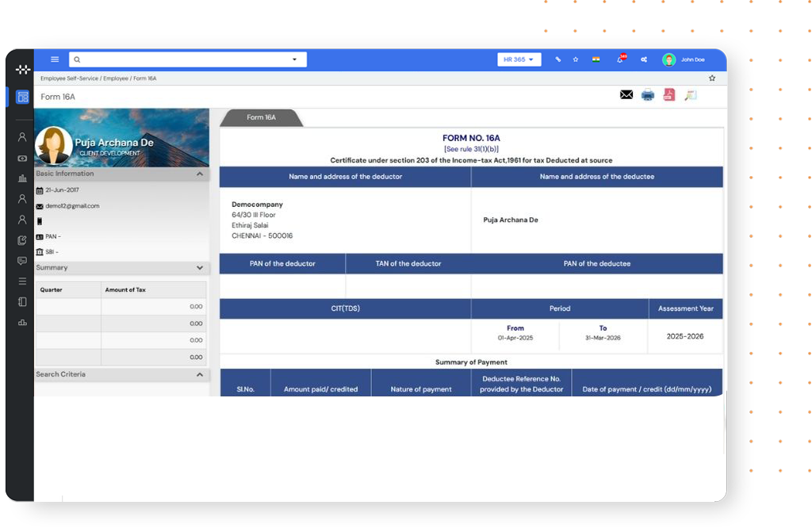Collapse the Basic Information section
812x532 pixels.
click(x=200, y=174)
